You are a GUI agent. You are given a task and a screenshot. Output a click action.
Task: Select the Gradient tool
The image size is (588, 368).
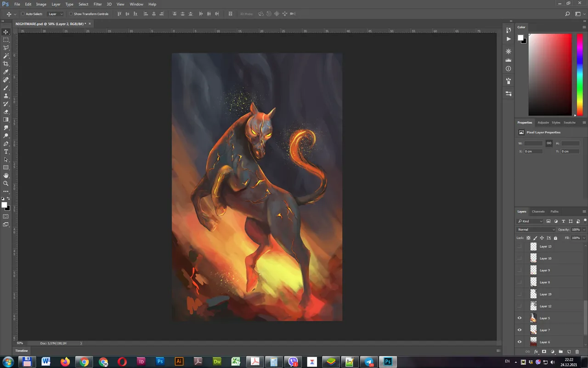click(6, 120)
